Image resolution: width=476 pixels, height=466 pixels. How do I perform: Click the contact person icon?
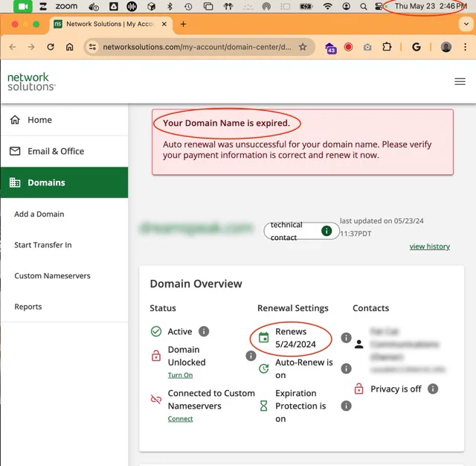point(358,344)
